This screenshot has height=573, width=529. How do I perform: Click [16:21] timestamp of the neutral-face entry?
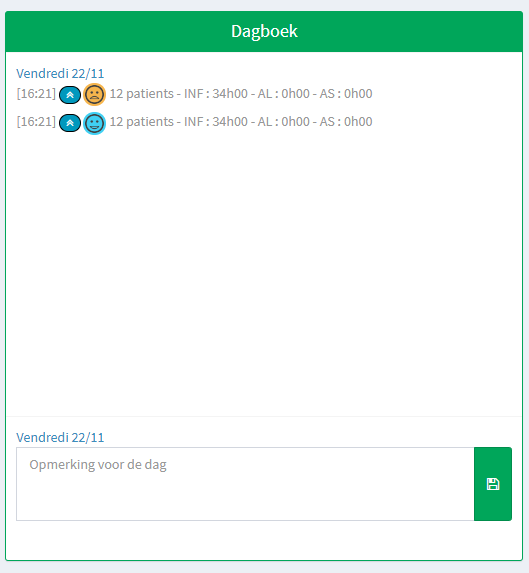[36, 121]
